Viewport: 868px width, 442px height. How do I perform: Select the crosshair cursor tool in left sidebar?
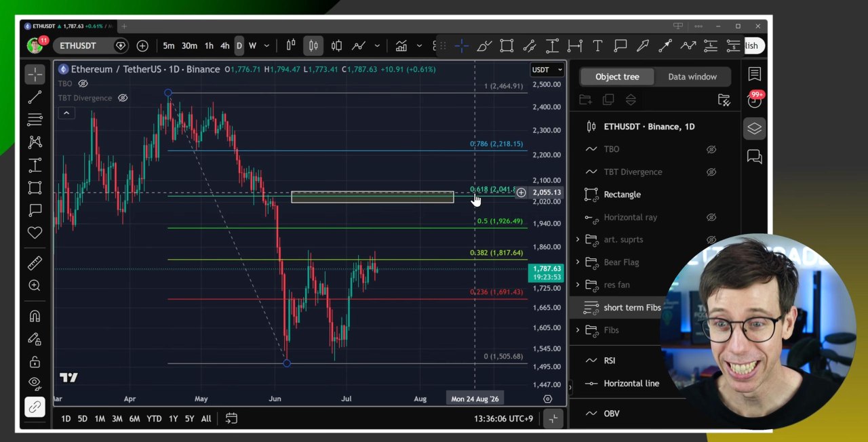coord(35,74)
